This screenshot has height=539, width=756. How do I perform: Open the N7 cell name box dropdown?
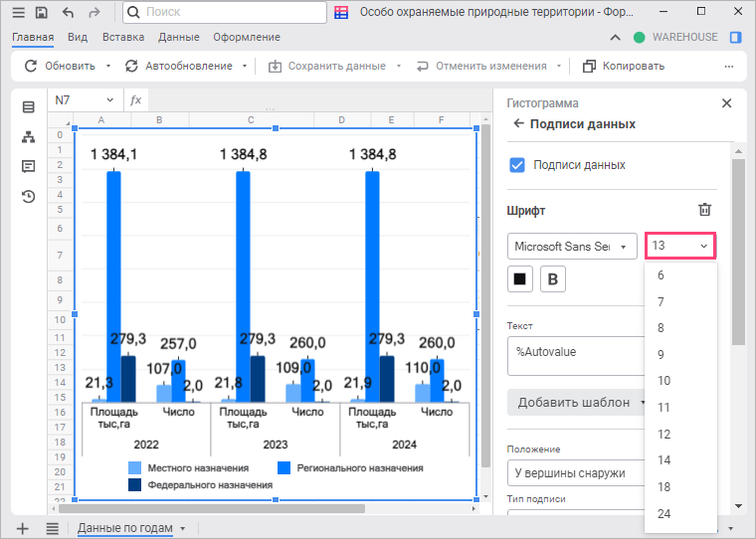[x=110, y=100]
